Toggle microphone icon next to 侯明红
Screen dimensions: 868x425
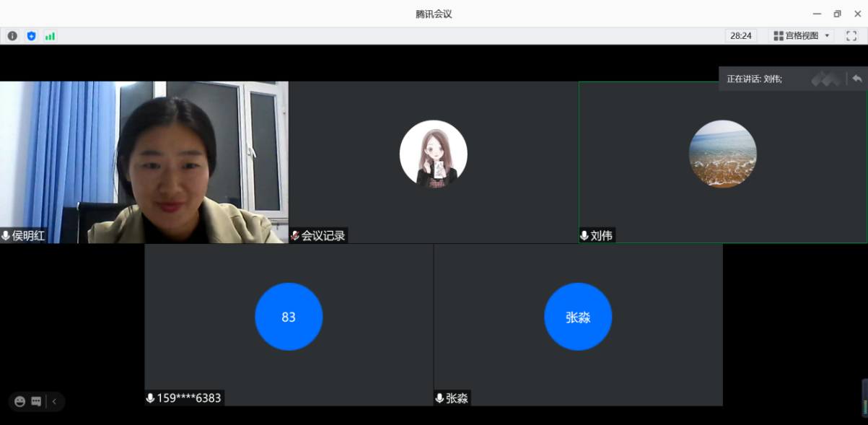(6, 236)
